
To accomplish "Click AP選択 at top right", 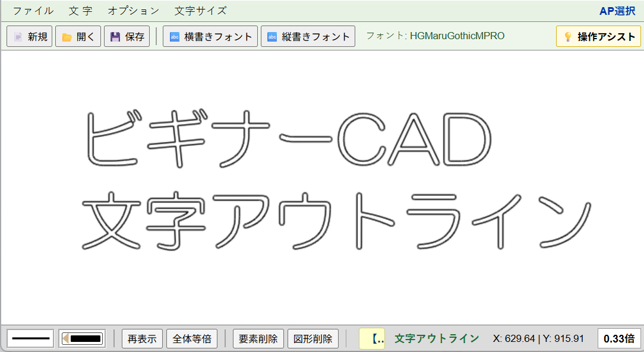I will tap(617, 11).
